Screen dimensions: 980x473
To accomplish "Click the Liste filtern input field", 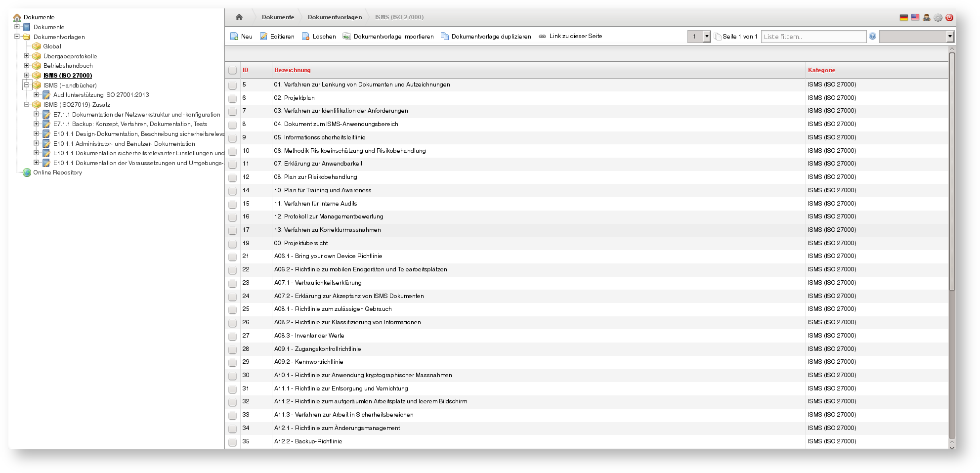I will click(x=813, y=37).
